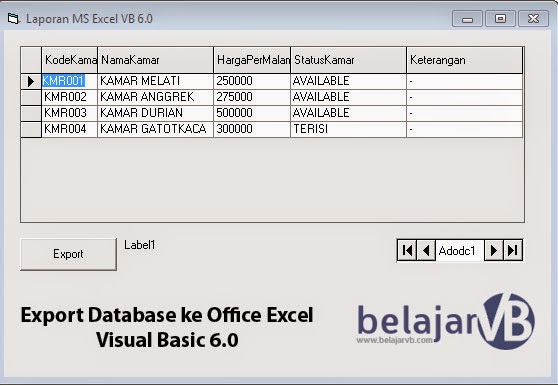Click AVAILABLE status of KAMAR MELATI

(348, 81)
